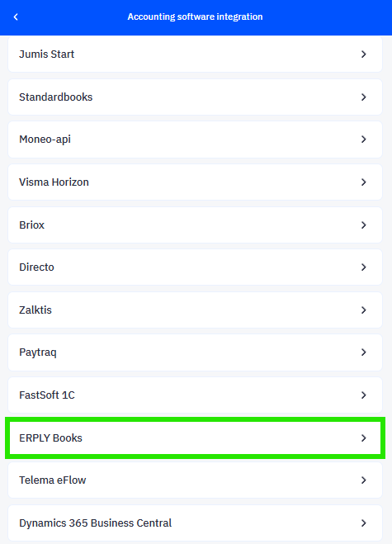
Task: Tap the chevron beside Briox
Action: [364, 225]
